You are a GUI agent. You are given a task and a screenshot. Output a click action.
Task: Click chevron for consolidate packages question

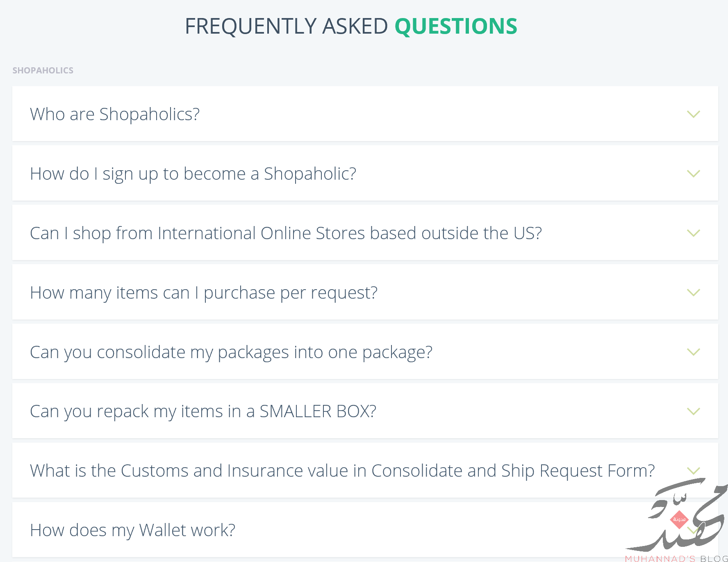(693, 352)
